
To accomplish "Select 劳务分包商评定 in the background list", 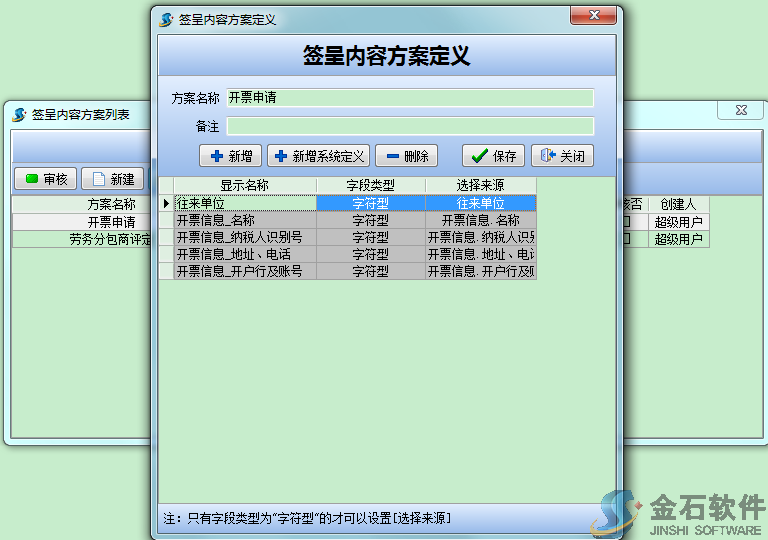I will [85, 239].
